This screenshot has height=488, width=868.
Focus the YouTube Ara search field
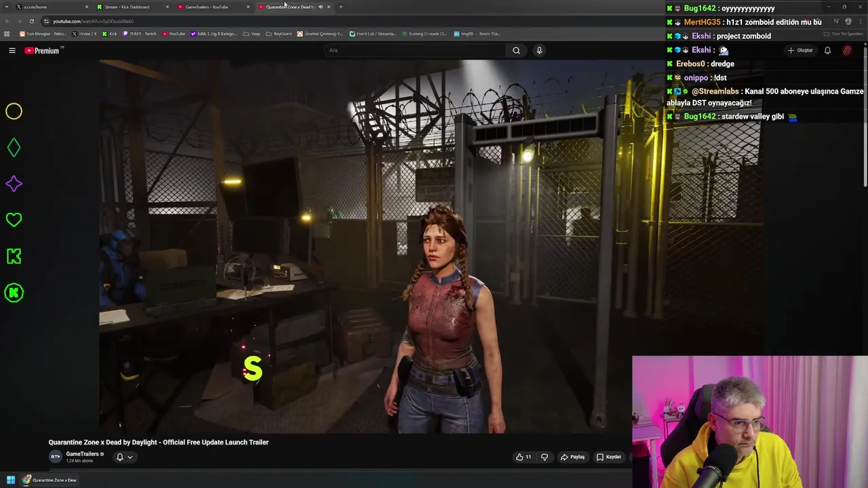[415, 50]
